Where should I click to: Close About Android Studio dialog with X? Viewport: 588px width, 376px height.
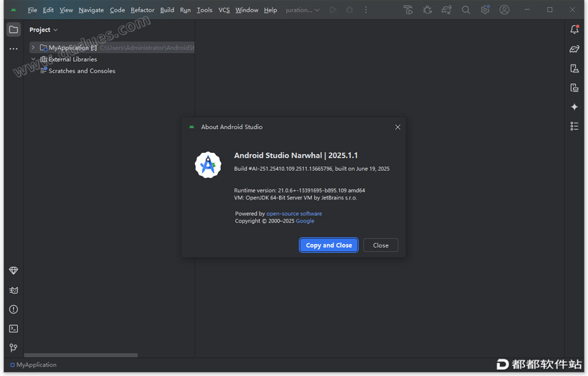coord(397,127)
